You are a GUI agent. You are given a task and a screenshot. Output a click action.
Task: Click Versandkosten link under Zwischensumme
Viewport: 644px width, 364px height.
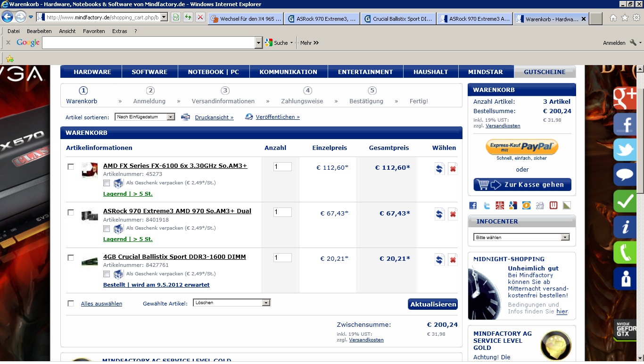(x=366, y=339)
